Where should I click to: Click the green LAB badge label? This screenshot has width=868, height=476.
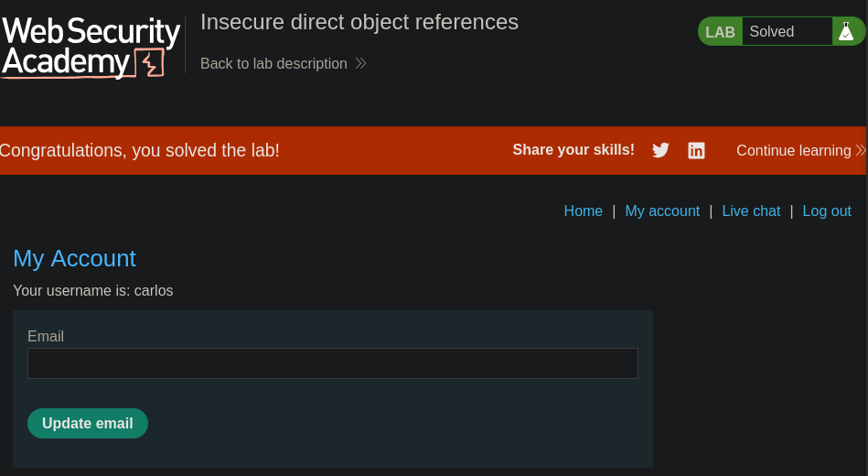[720, 32]
